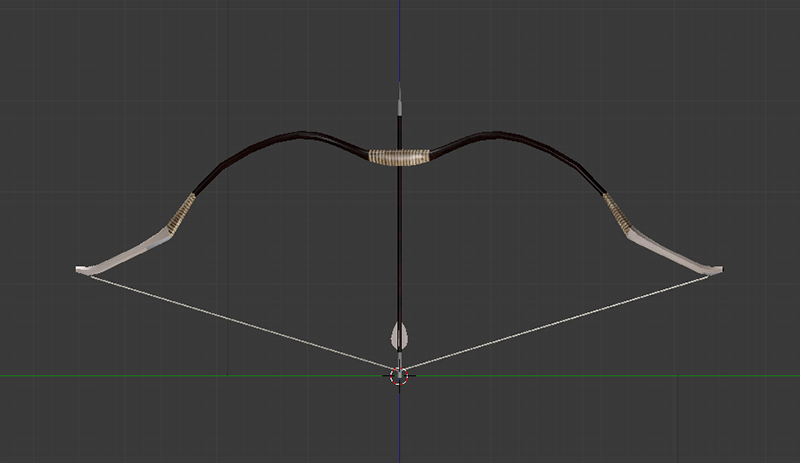The height and width of the screenshot is (463, 800).
Task: Select the left string nock end of bow
Action: [83, 270]
